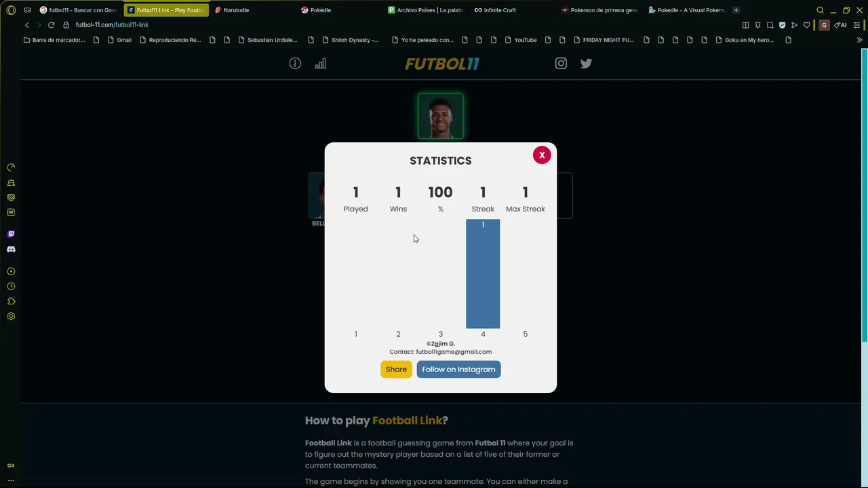Click the FUTBOL11 logo
Viewport: 868px width, 488px height.
click(x=442, y=64)
